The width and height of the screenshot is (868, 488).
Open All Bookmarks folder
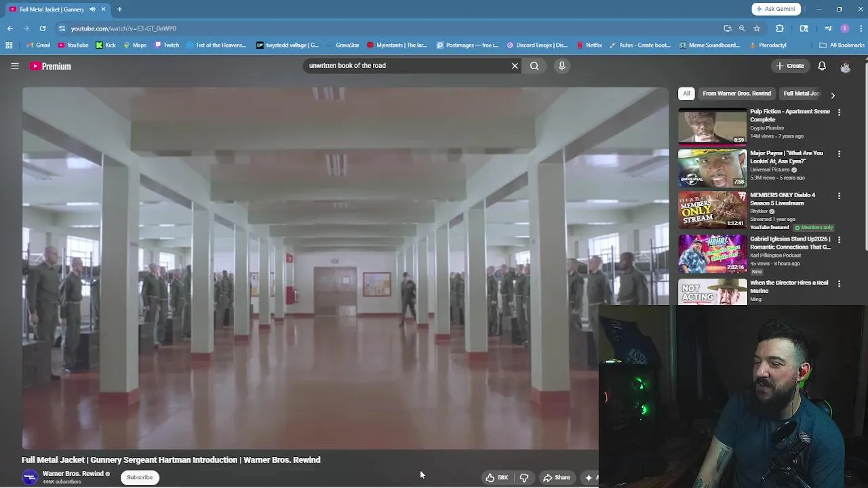(842, 45)
